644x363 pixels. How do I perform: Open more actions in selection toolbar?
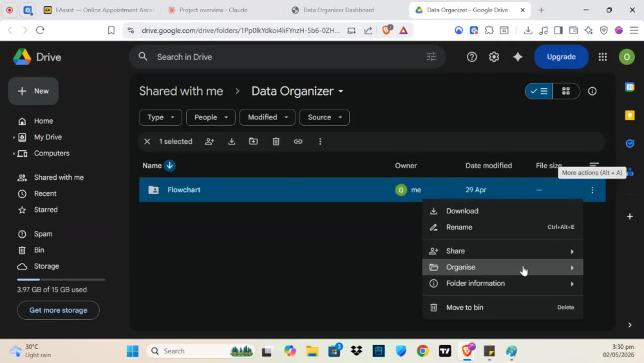point(320,141)
